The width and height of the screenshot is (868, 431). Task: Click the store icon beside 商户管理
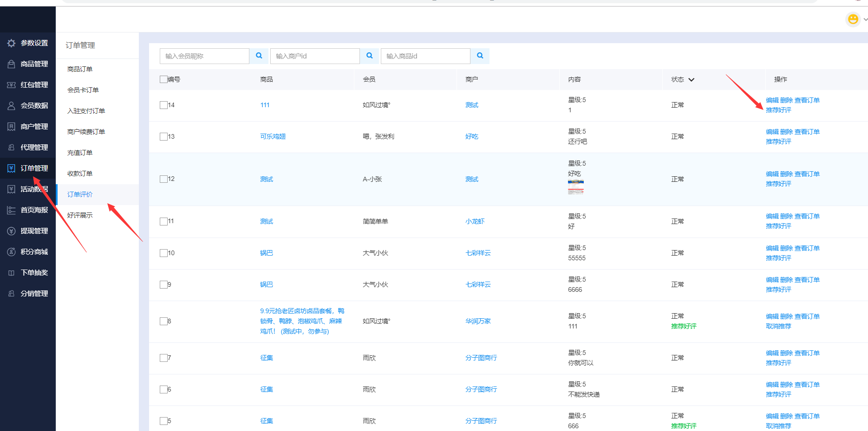tap(11, 127)
